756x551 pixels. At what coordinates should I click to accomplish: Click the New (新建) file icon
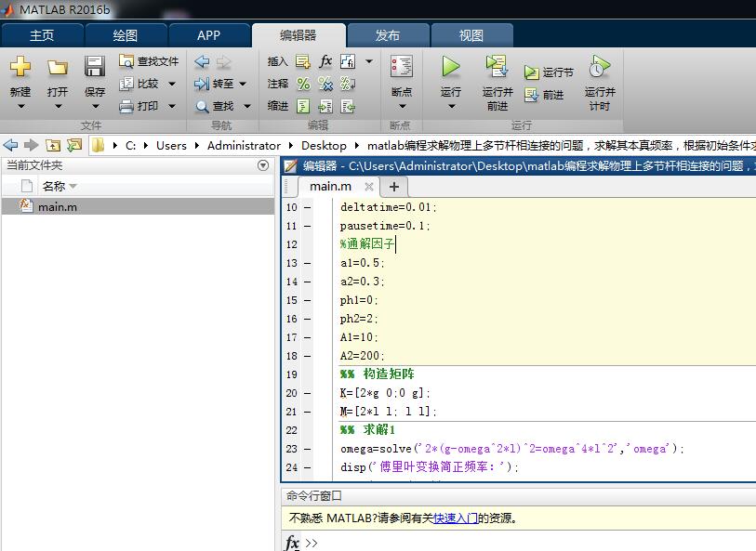[20, 67]
